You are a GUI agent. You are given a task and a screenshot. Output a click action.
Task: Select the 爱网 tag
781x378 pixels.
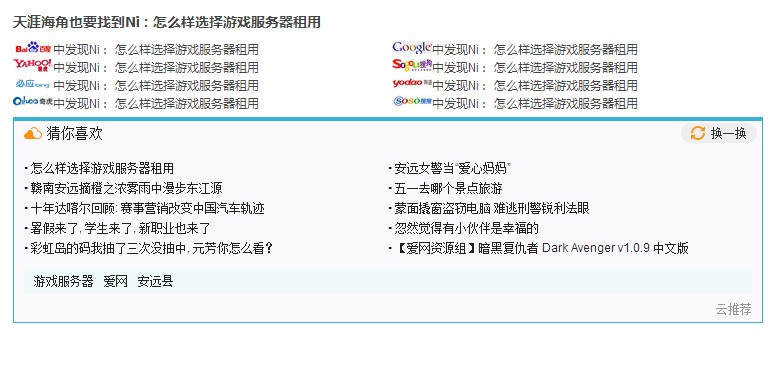click(x=116, y=281)
